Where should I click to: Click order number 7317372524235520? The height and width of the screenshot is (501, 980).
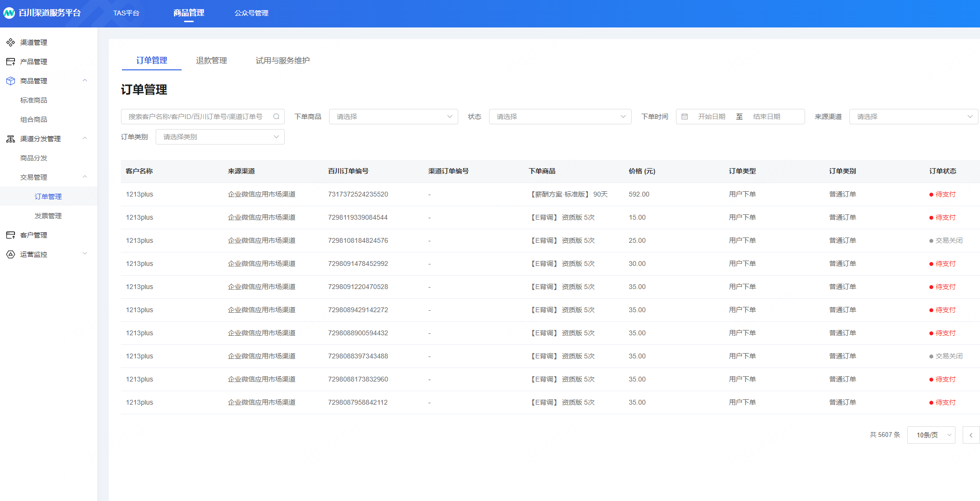pos(358,195)
